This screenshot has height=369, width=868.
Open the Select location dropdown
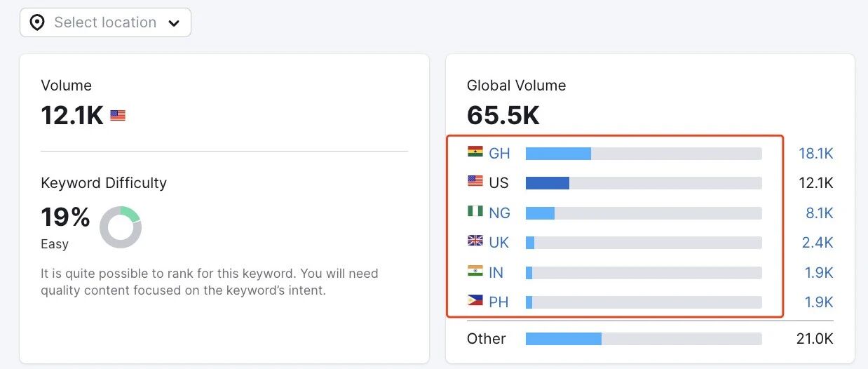click(105, 22)
